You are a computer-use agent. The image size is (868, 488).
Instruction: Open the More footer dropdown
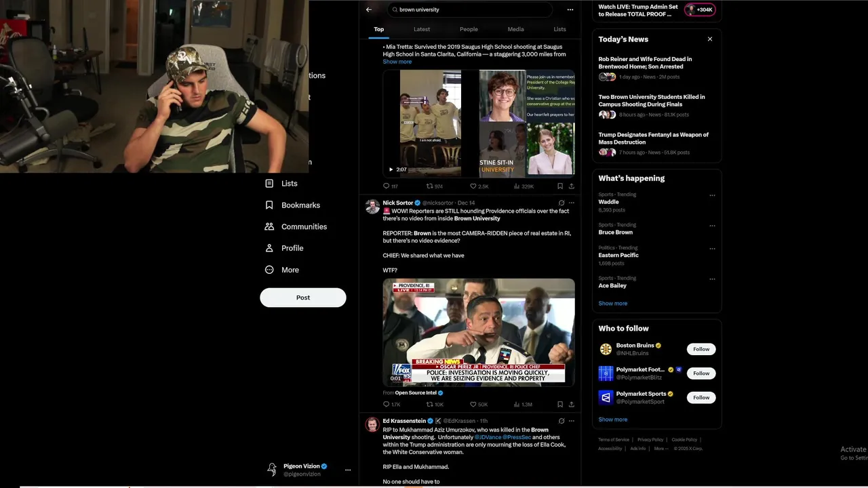[x=660, y=449]
